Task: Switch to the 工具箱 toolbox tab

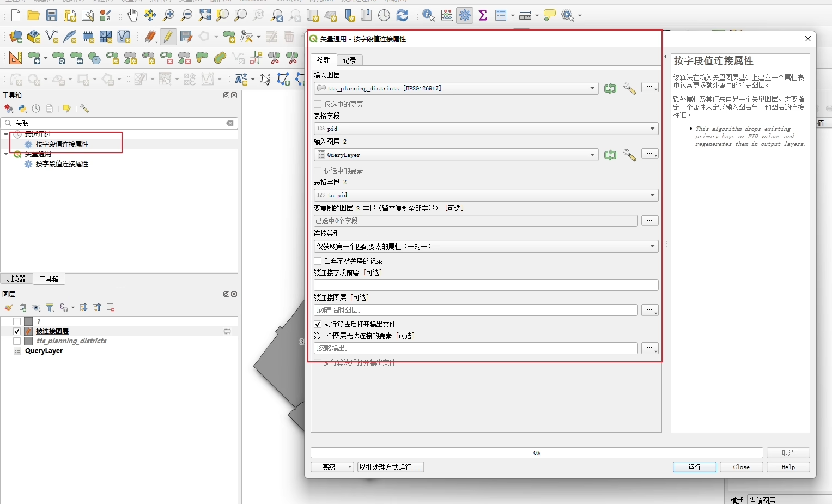Action: pyautogui.click(x=49, y=278)
